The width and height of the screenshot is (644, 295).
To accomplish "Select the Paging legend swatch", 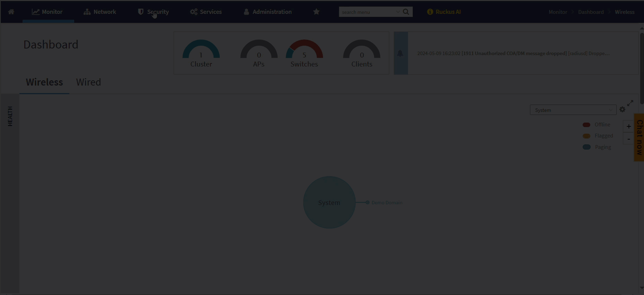I will pyautogui.click(x=586, y=147).
